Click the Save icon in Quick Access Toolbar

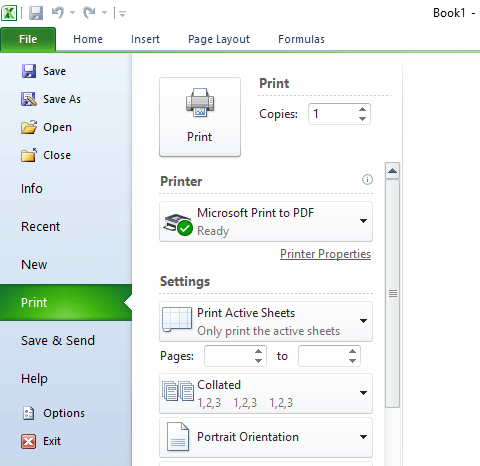point(36,13)
